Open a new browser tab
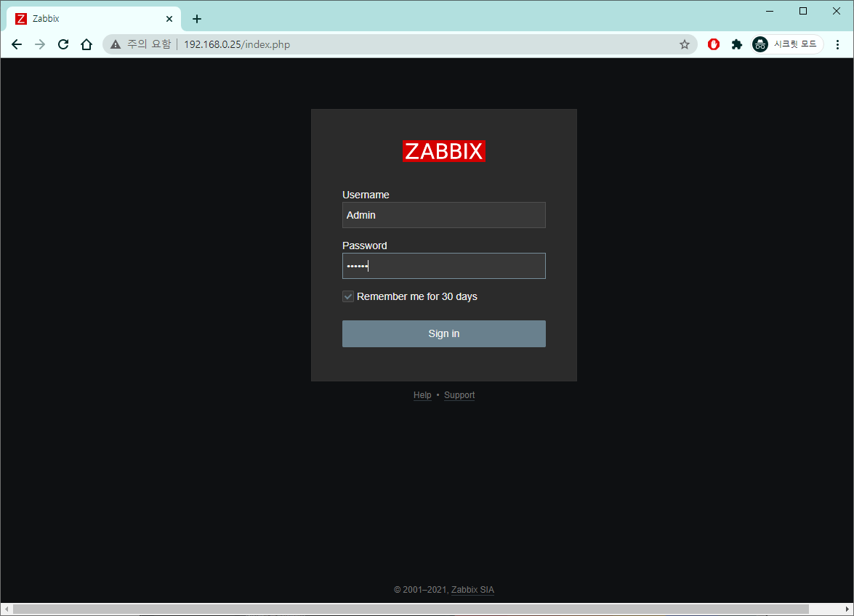 pyautogui.click(x=197, y=18)
